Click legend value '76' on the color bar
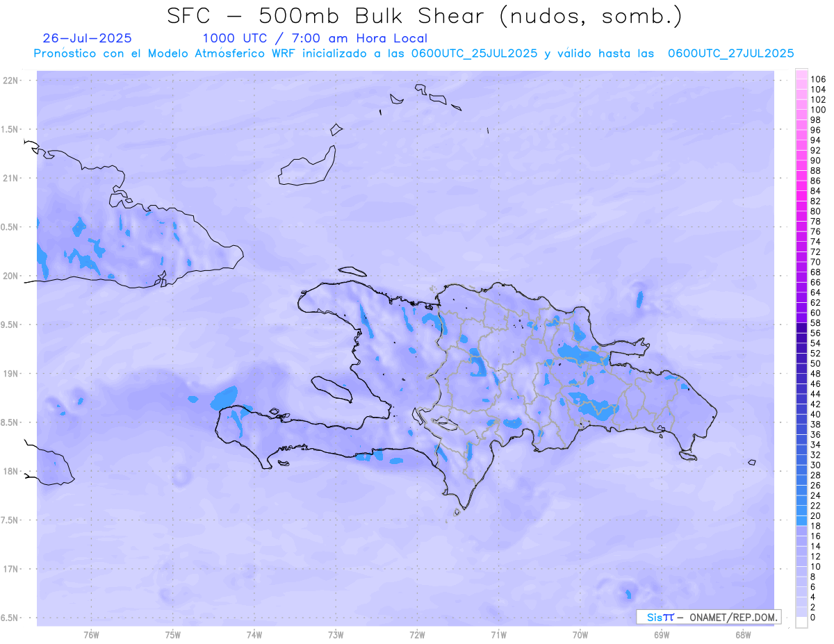 815,231
